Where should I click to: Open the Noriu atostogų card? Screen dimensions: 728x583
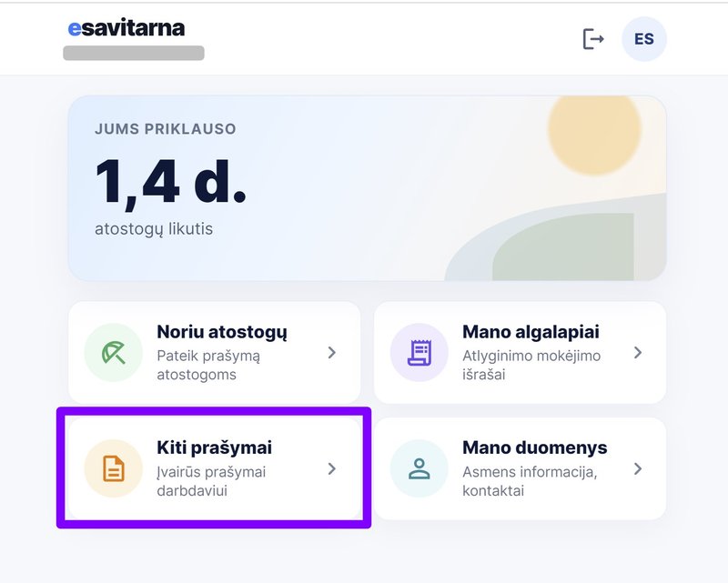click(x=214, y=352)
